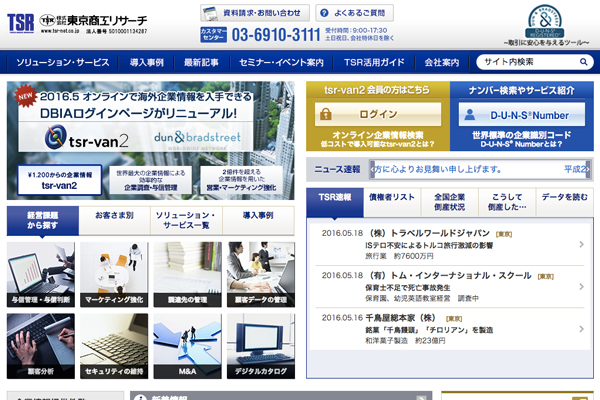Open the TSR活用ガイド menu
This screenshot has width=600, height=400.
(x=374, y=62)
